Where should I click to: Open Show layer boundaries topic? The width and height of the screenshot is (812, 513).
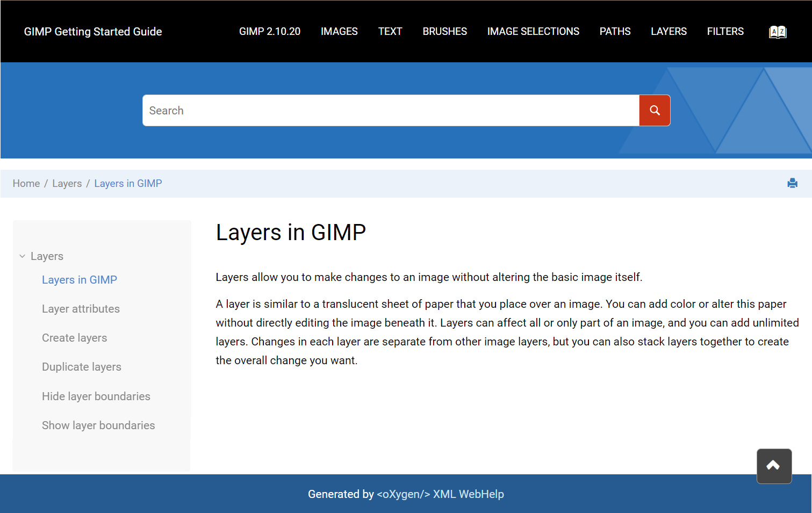click(98, 425)
